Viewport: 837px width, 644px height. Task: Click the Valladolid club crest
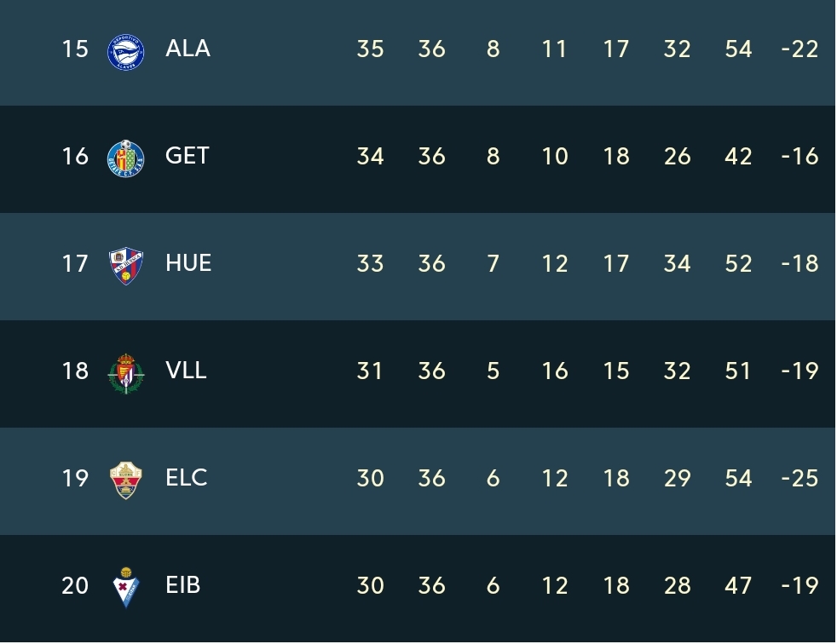pos(125,373)
